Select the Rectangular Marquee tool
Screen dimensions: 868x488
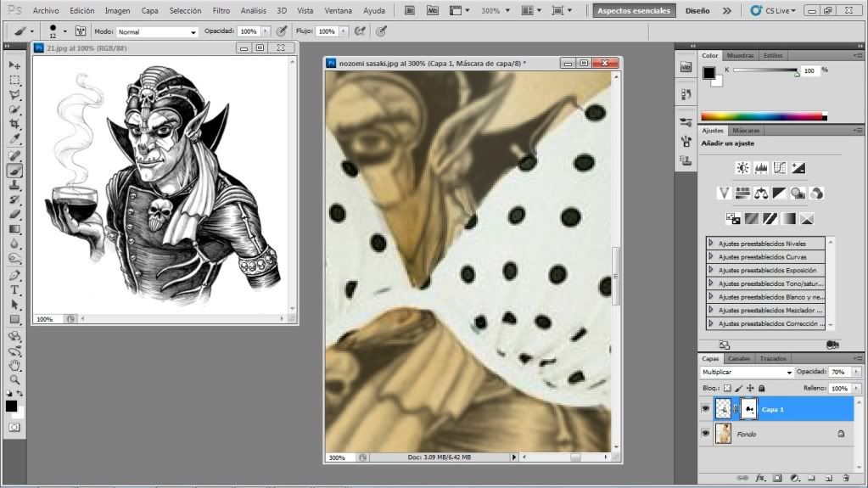14,81
